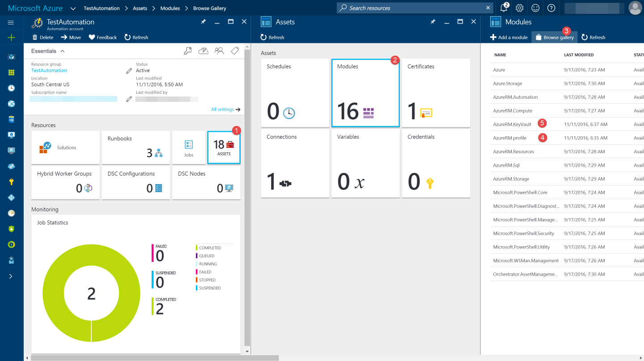
Task: Open the DSC Nodes tile
Action: (206, 183)
